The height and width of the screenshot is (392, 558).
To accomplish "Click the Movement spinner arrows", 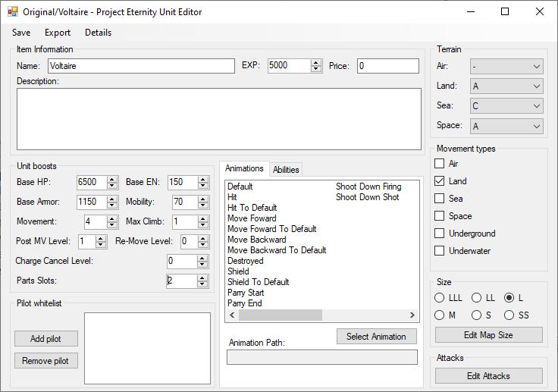I will click(112, 222).
